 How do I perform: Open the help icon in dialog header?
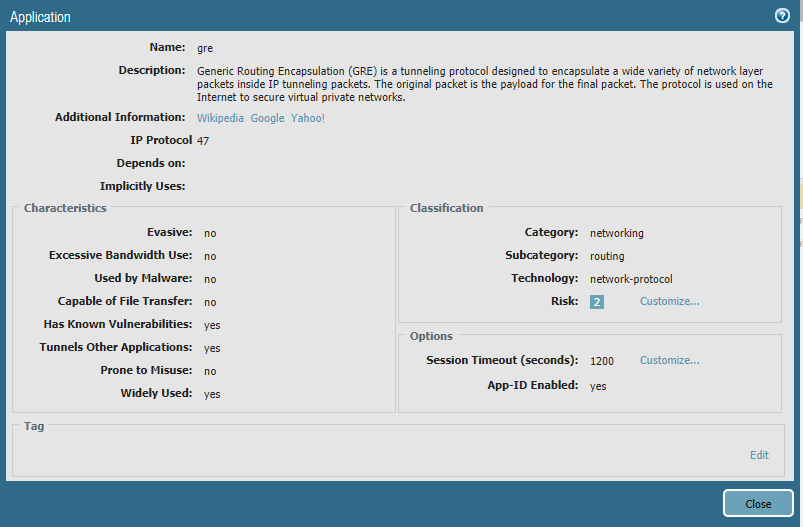(x=782, y=16)
